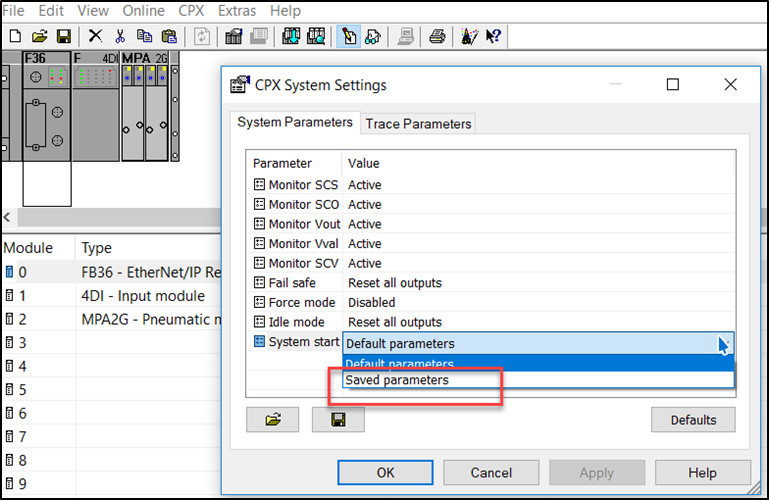Click the OK button
Image resolution: width=769 pixels, height=500 pixels.
(x=385, y=473)
